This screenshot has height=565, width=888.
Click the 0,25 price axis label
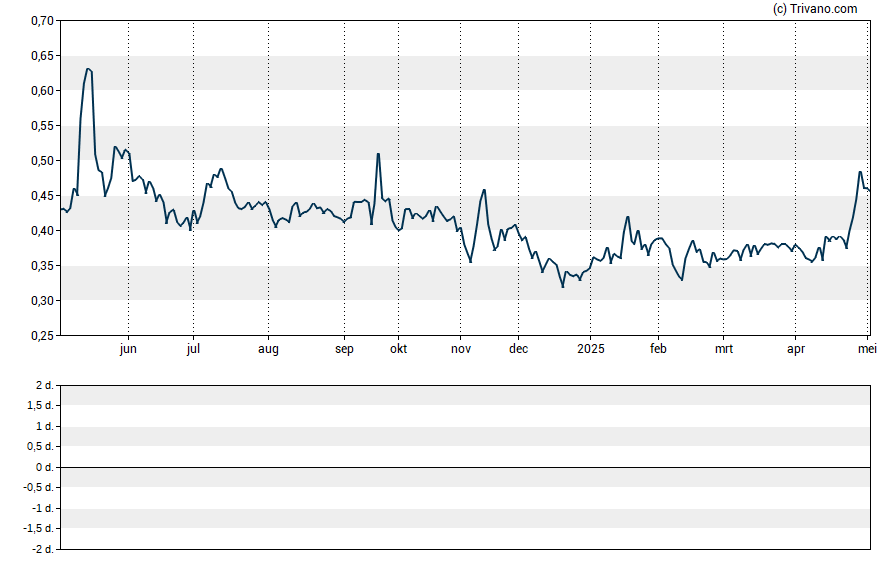pos(42,336)
